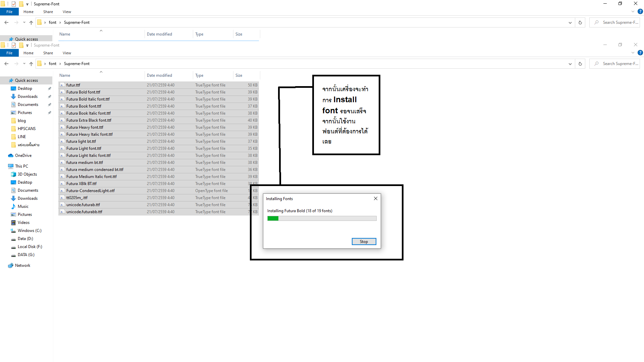
Task: Open 3D Objects under This PC
Action: point(27,174)
